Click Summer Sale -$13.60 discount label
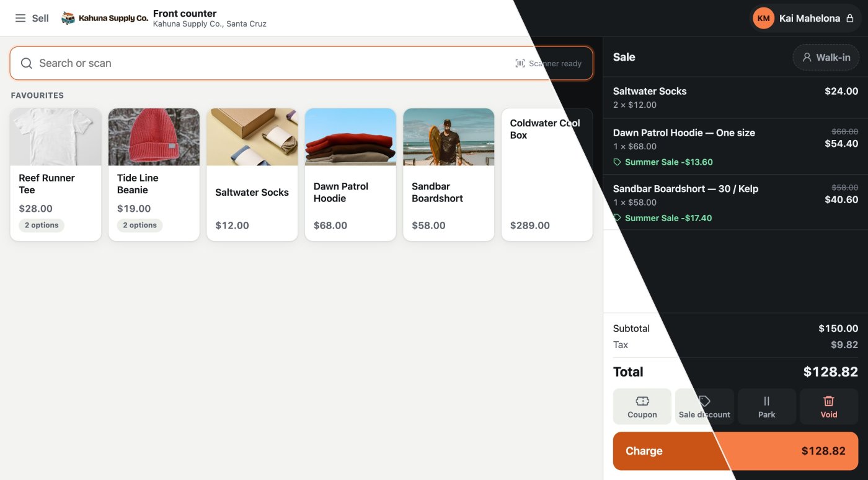This screenshot has width=868, height=480. coord(669,162)
